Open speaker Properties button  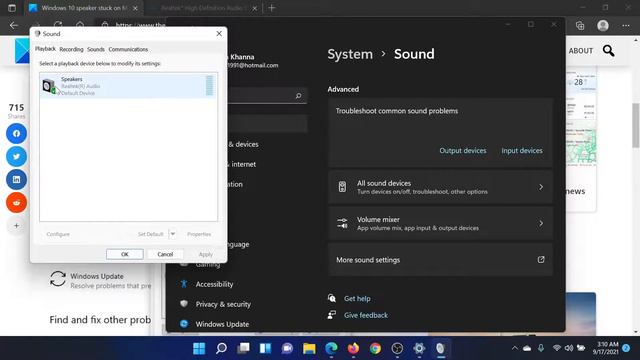[199, 234]
